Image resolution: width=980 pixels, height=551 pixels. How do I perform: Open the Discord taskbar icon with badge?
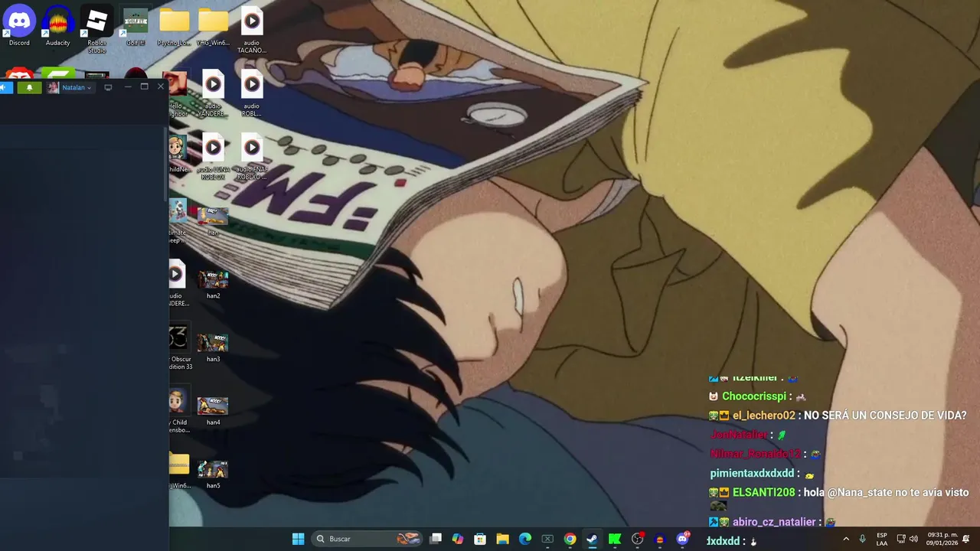(x=682, y=539)
